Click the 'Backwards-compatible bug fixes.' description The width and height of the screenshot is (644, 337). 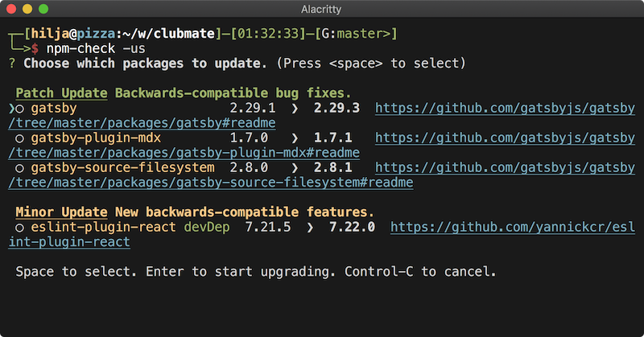pos(233,93)
